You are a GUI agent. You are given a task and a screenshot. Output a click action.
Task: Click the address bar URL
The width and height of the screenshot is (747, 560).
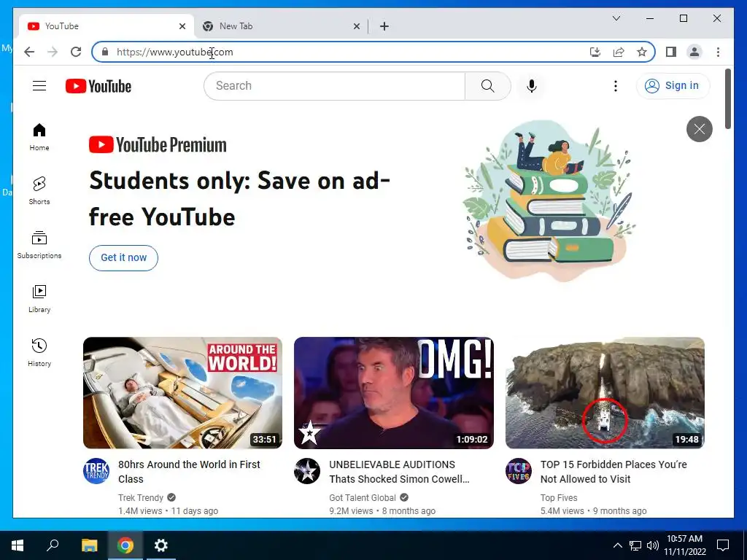point(175,52)
